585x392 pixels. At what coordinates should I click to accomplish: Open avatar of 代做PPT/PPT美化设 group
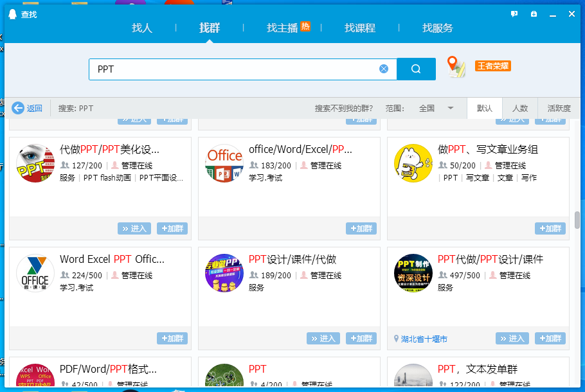click(x=35, y=163)
